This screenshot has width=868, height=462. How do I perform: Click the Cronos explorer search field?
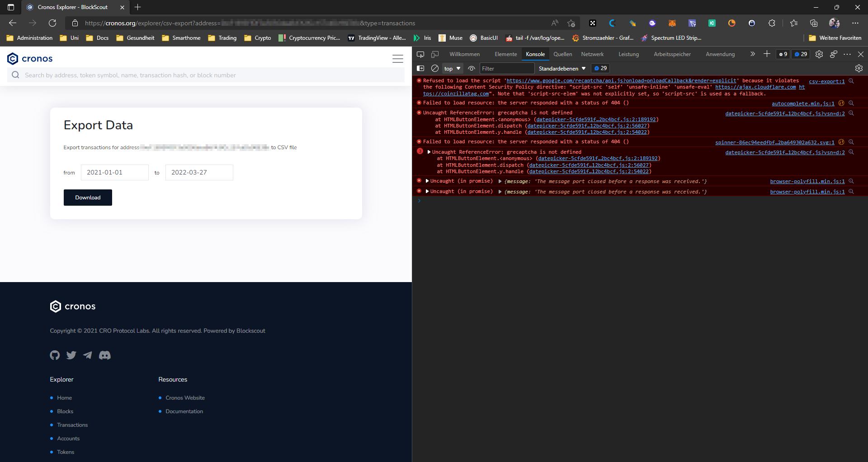pyautogui.click(x=206, y=75)
